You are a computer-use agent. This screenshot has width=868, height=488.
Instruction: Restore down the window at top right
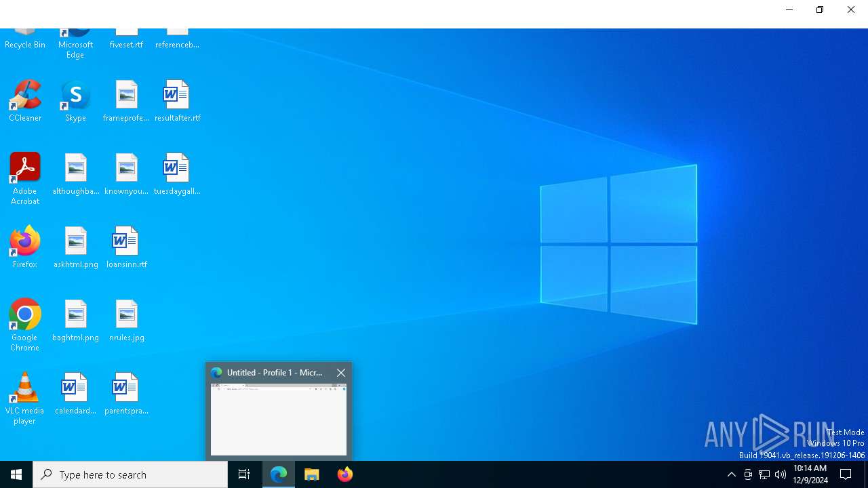coord(820,9)
